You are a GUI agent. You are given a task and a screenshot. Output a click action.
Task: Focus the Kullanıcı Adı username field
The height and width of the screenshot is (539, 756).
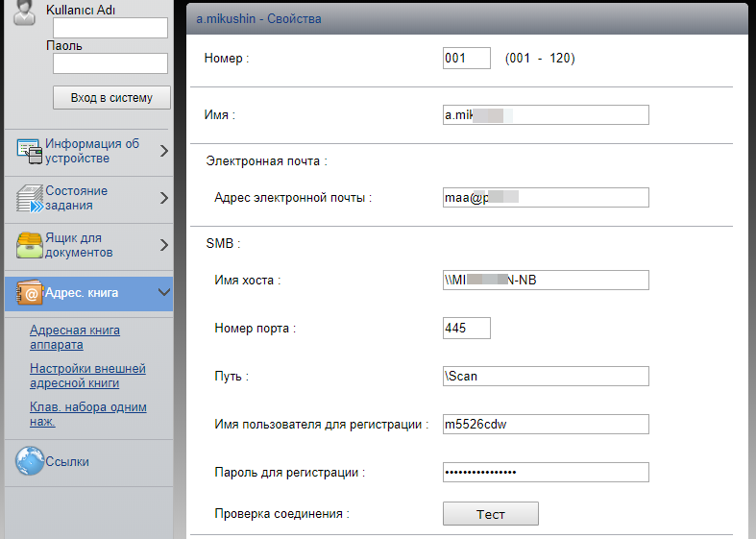pyautogui.click(x=110, y=28)
